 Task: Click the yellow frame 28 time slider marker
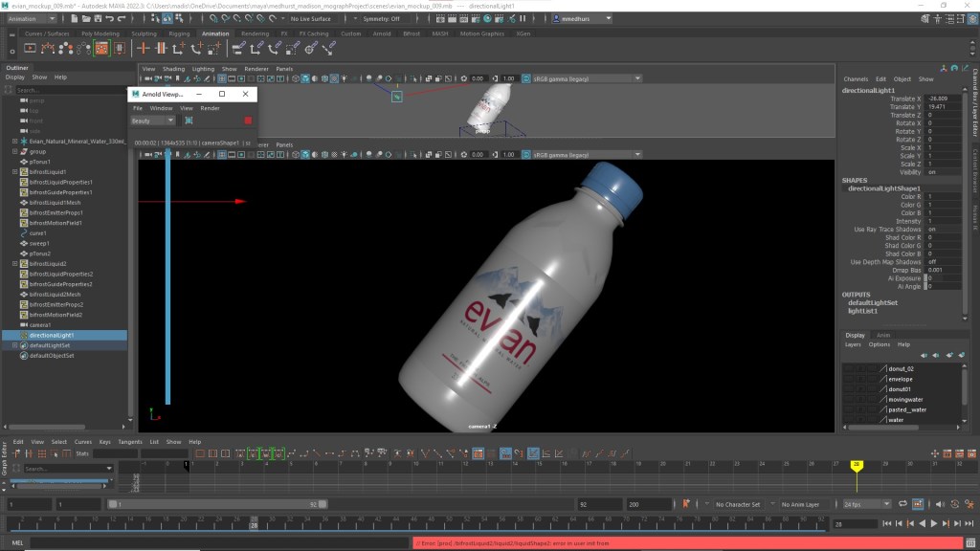857,465
